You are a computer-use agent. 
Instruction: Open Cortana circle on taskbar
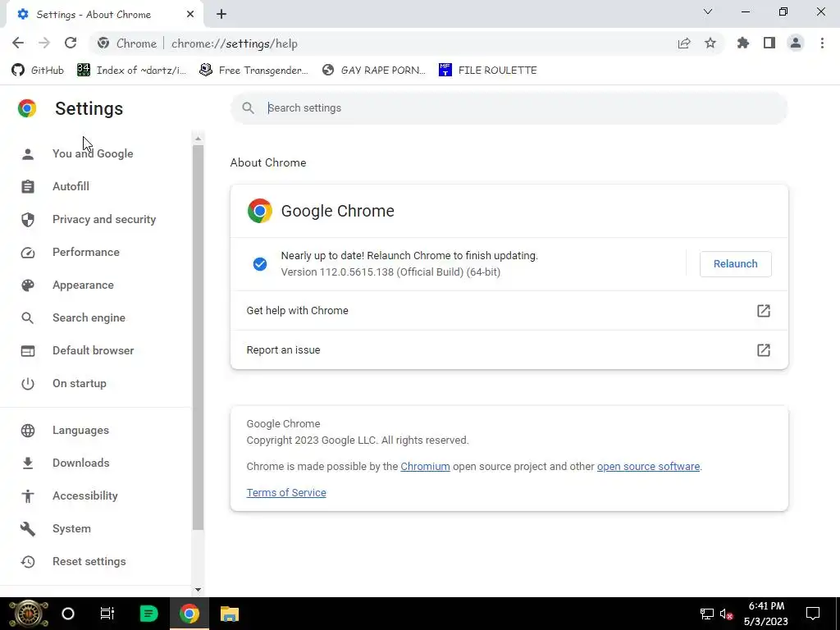pos(68,614)
